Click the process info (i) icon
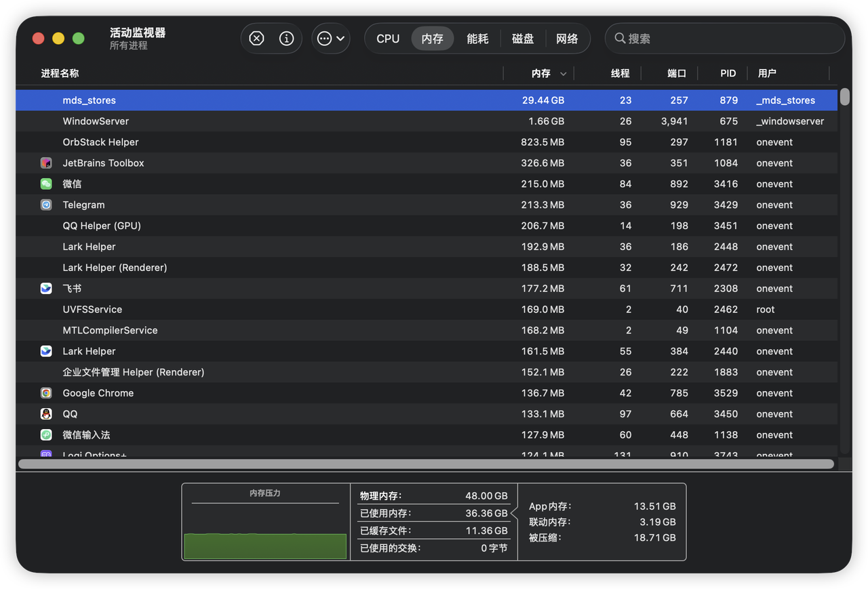Image resolution: width=868 pixels, height=589 pixels. pos(286,39)
